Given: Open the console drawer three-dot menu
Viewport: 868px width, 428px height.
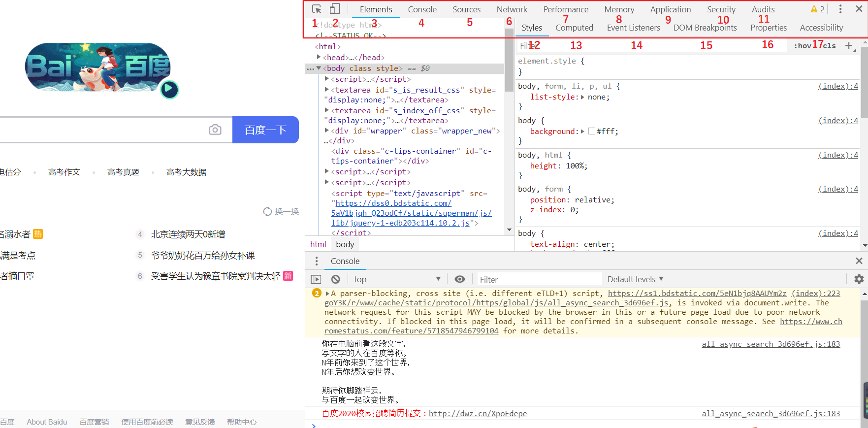Looking at the screenshot, I should pos(317,261).
